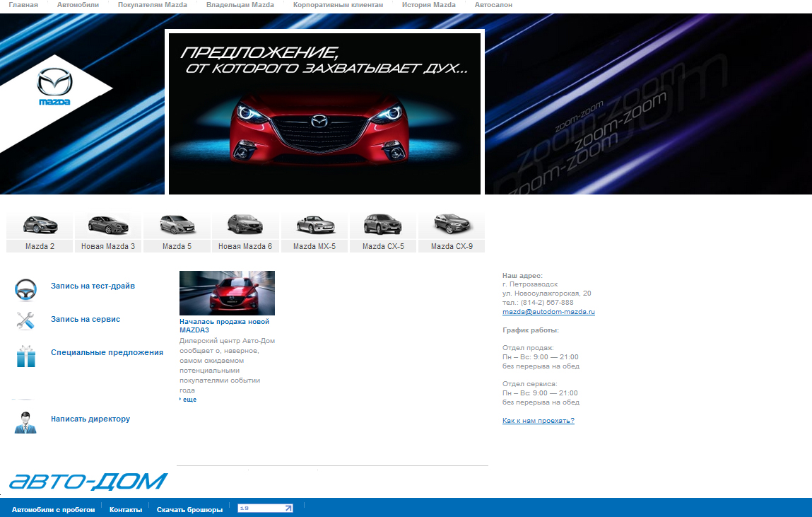Click email mazda@autodom-mazda.ru
Screen dimensions: 812x517
click(548, 312)
